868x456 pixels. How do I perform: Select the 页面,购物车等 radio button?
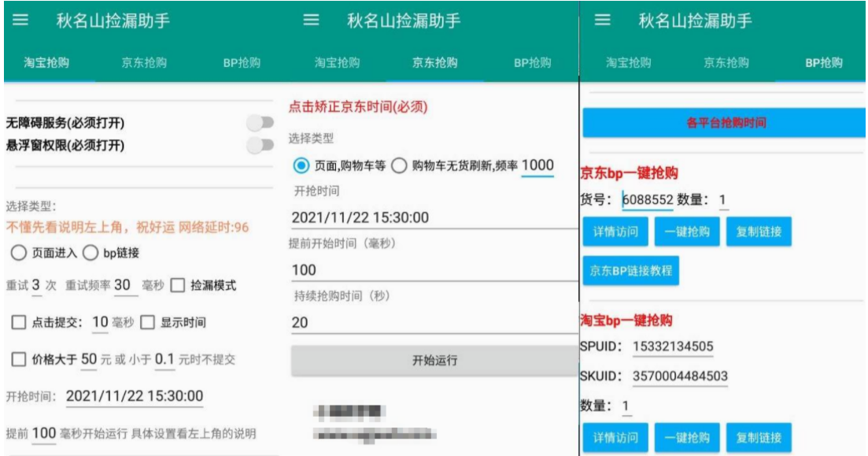pos(301,165)
